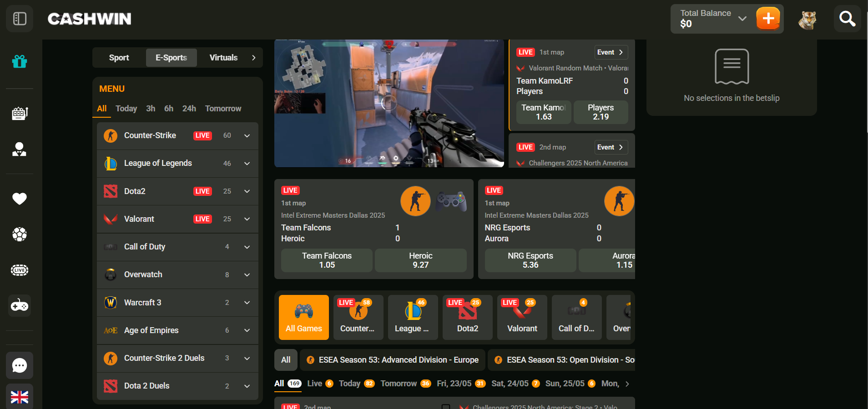Click the heart favorites icon
The image size is (868, 409).
tap(19, 199)
